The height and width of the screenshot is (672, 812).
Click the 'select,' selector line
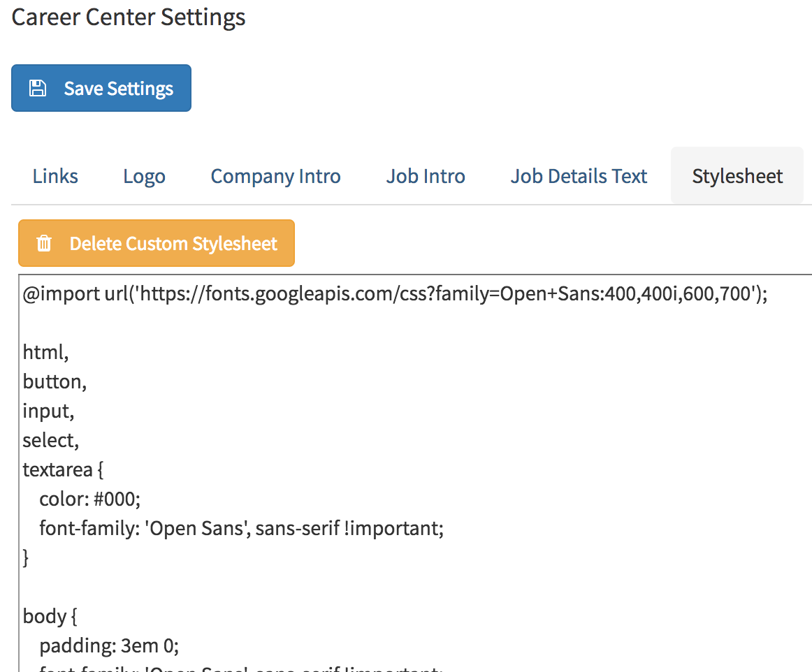coord(50,441)
